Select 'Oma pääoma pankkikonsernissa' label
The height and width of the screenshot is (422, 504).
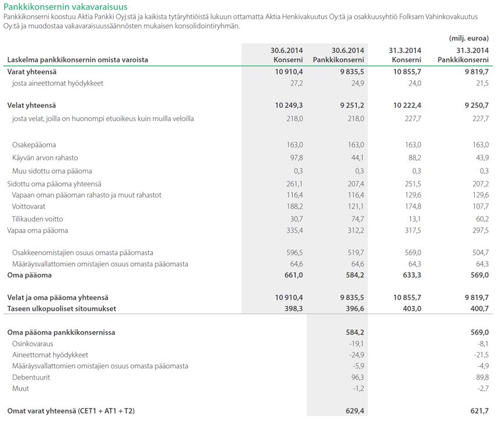[61, 332]
